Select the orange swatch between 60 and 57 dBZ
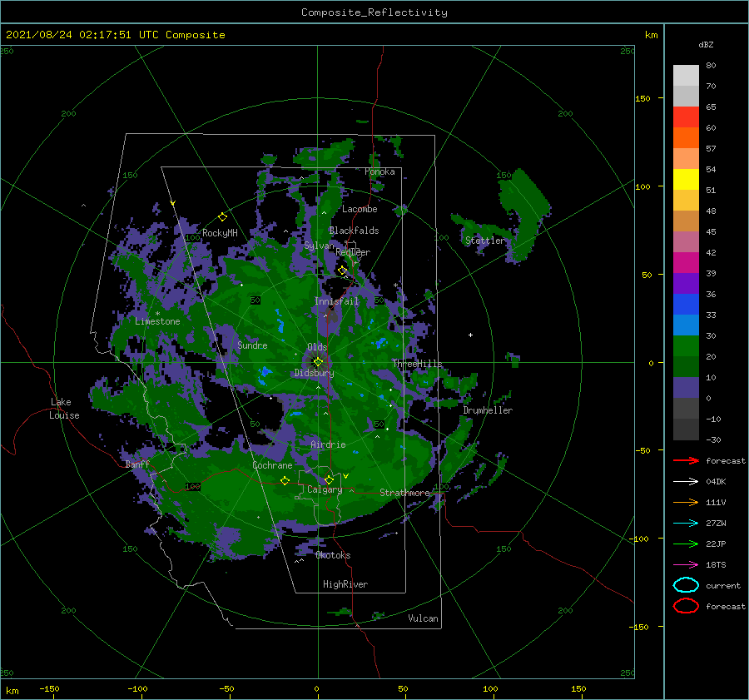Viewport: 749px width, 700px height. [686, 138]
